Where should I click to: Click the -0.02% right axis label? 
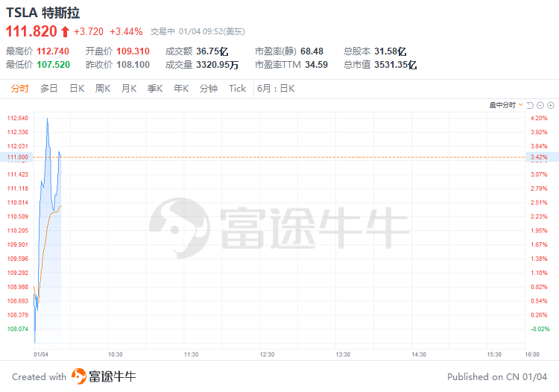pyautogui.click(x=540, y=329)
